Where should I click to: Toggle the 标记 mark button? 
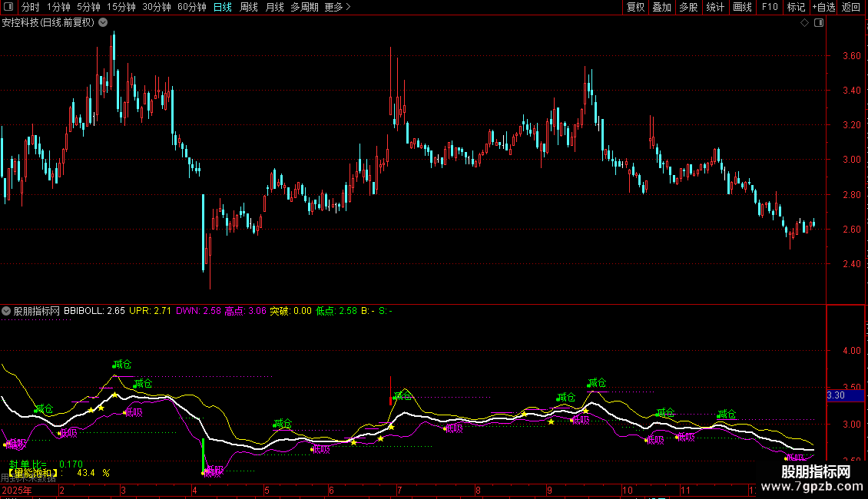click(796, 8)
